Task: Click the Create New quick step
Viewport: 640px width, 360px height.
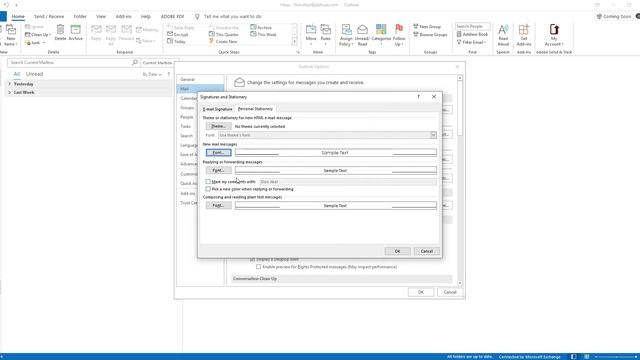Action: (223, 42)
